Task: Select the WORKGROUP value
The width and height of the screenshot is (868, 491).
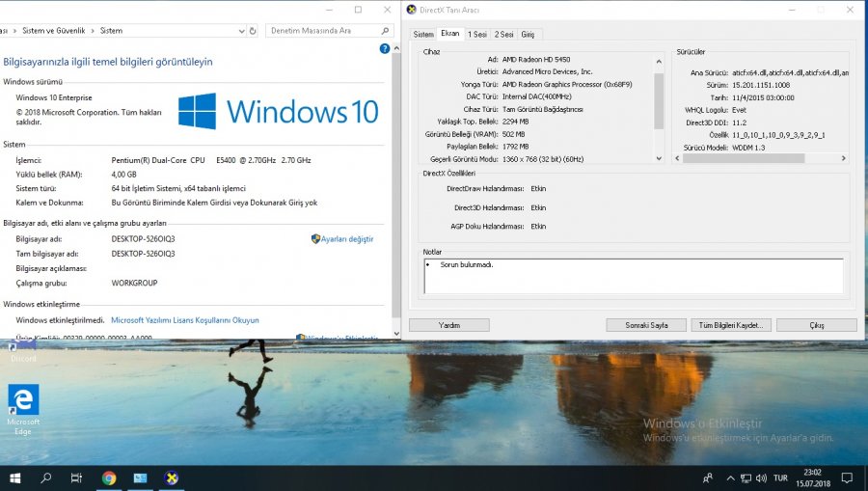Action: 134,283
